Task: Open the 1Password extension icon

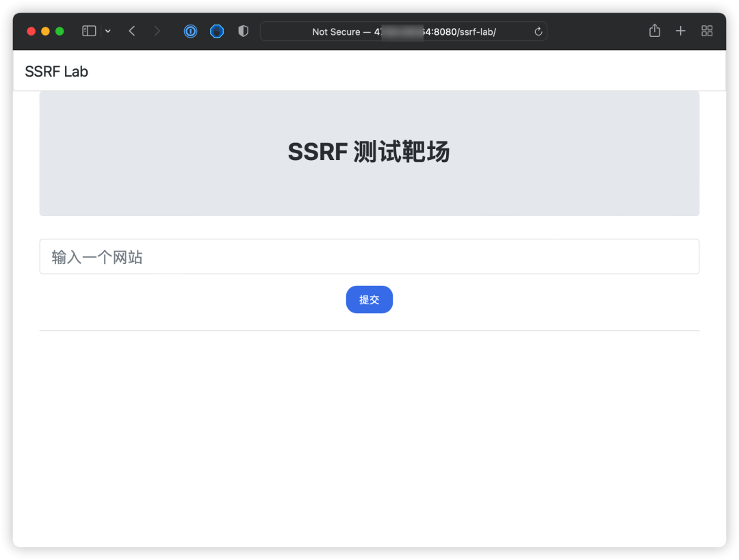Action: point(190,31)
